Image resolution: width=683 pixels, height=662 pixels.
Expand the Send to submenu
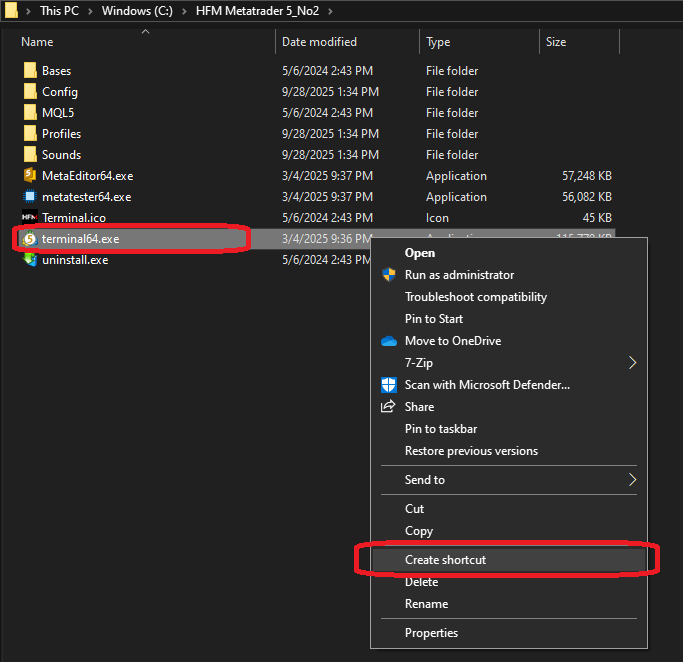point(632,480)
